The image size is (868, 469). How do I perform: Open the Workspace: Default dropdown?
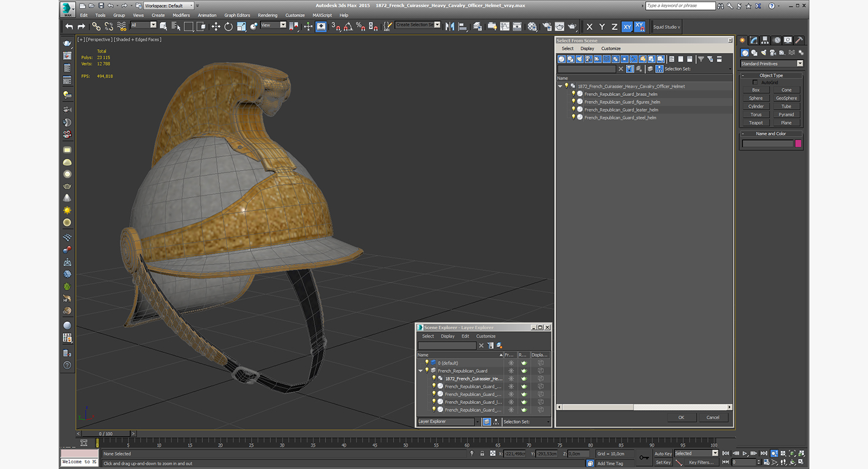(x=168, y=6)
